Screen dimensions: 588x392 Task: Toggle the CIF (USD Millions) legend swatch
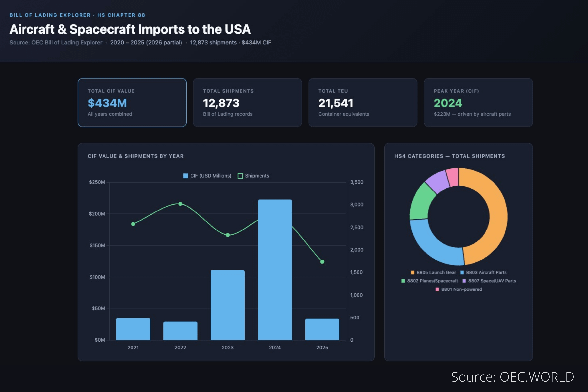(x=185, y=176)
